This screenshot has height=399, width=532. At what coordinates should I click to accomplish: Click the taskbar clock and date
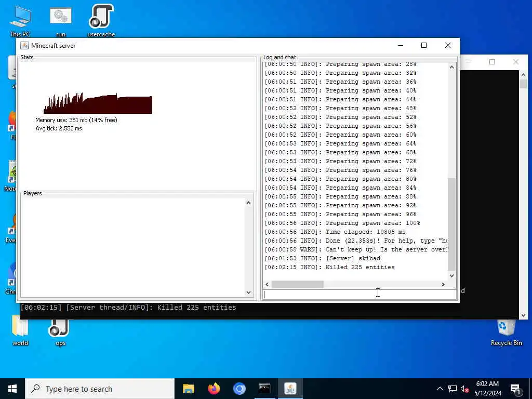(x=487, y=389)
